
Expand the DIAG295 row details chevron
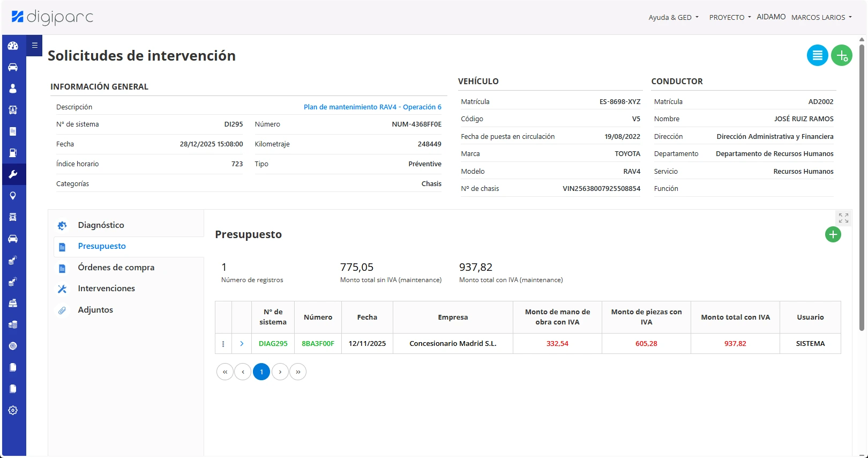242,344
